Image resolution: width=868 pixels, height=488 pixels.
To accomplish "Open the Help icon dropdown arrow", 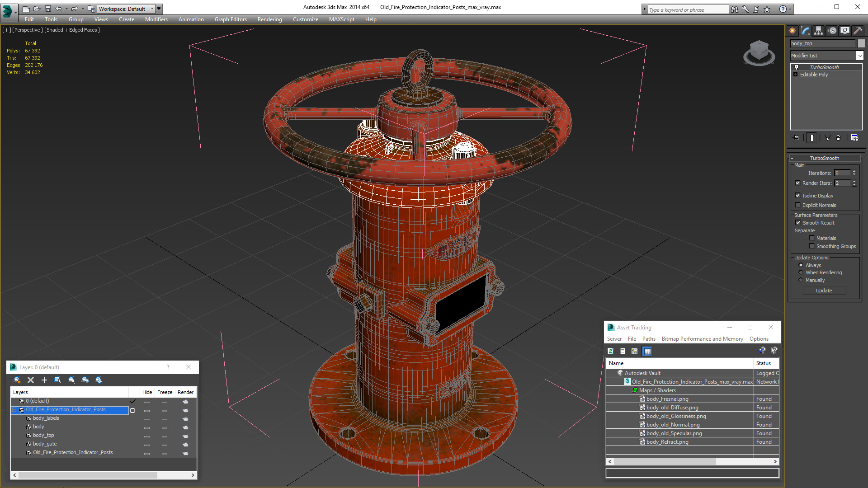I will [x=790, y=9].
